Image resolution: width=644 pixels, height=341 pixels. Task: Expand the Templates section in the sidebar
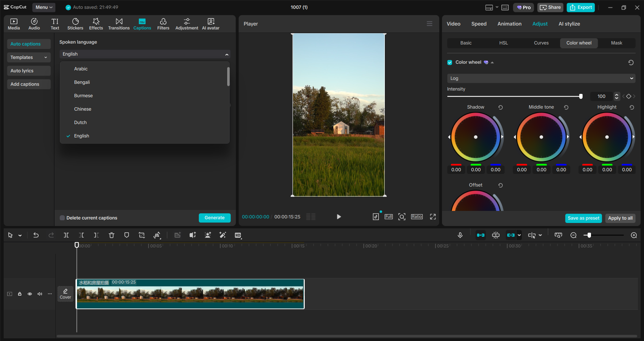(29, 57)
